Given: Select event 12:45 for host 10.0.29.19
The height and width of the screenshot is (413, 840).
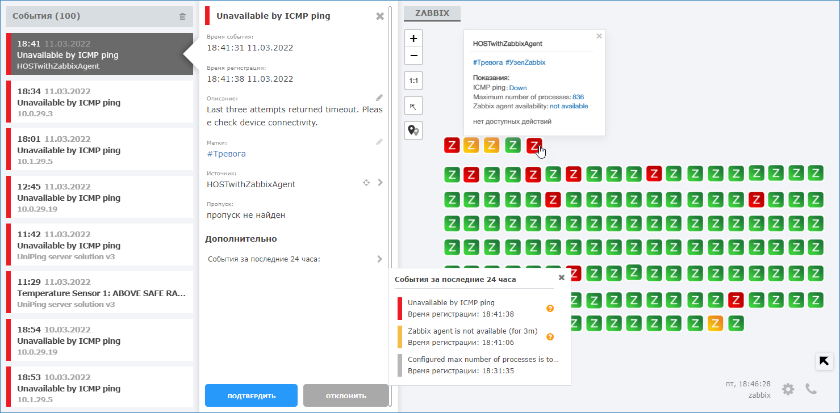Looking at the screenshot, I should click(x=99, y=198).
